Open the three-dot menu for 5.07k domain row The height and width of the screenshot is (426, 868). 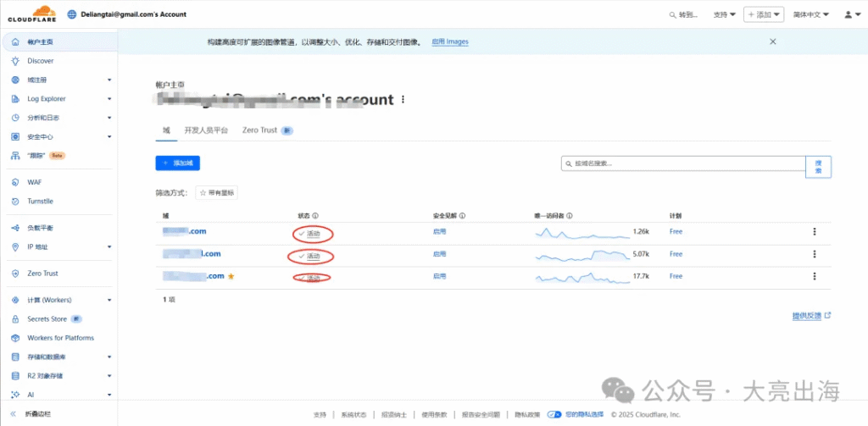point(815,254)
